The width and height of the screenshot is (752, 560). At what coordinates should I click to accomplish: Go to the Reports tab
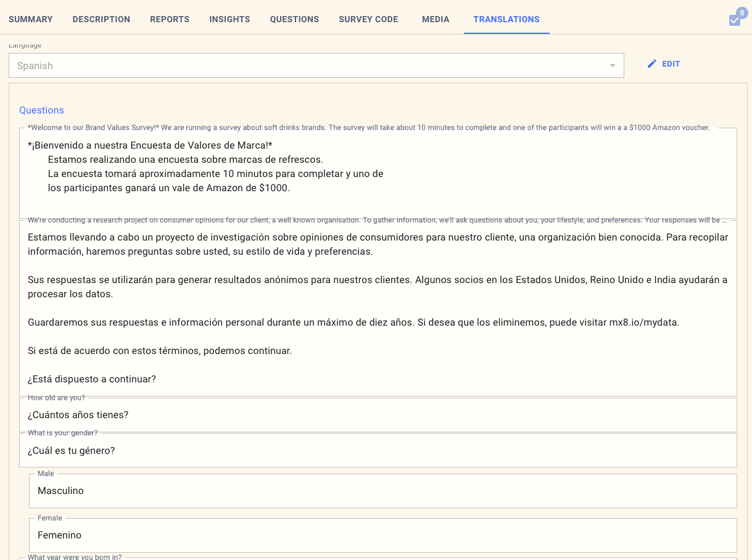coord(170,19)
